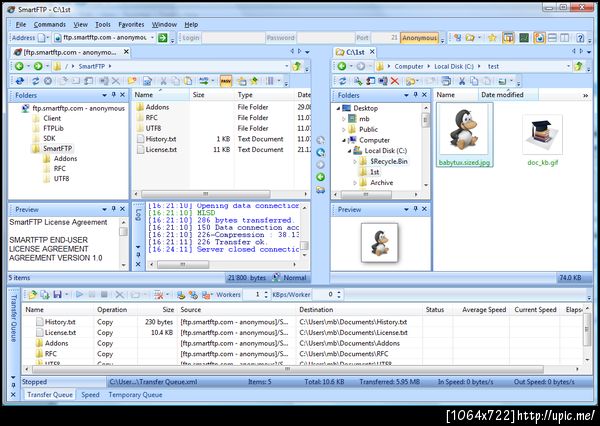Open the remote path bar dropdown
This screenshot has height=426, width=600.
(x=286, y=66)
